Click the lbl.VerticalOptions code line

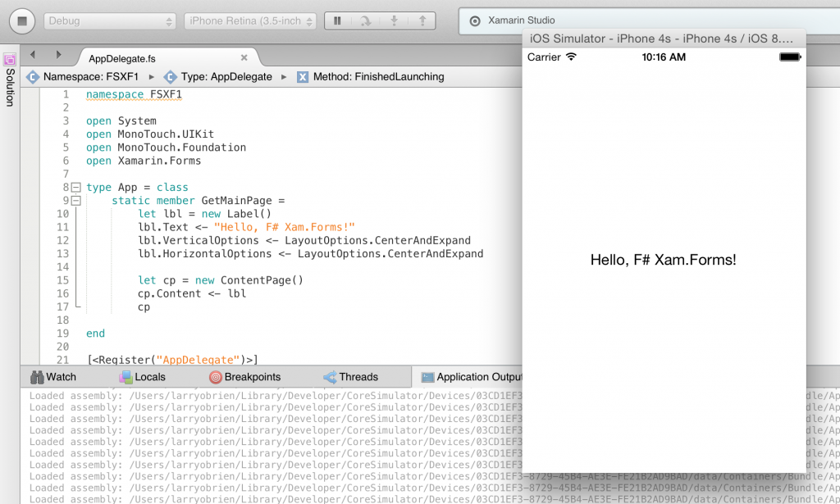tap(304, 241)
